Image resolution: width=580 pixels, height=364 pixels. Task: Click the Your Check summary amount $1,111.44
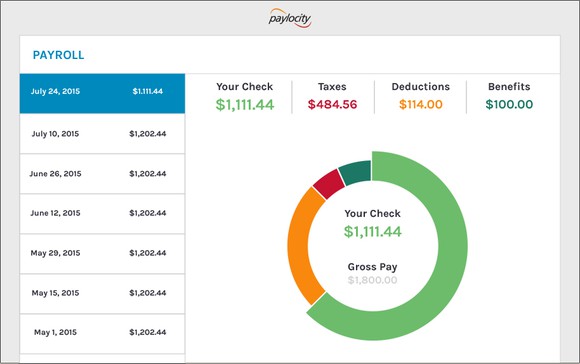point(245,105)
